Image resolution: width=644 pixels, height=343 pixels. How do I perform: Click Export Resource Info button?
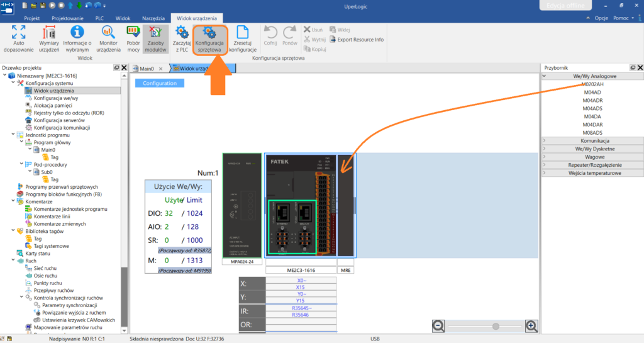(x=357, y=40)
